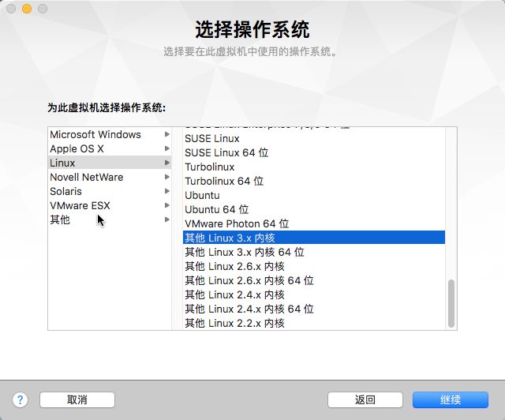Expand arrow next to Solaris
The height and width of the screenshot is (420, 505).
tap(166, 191)
